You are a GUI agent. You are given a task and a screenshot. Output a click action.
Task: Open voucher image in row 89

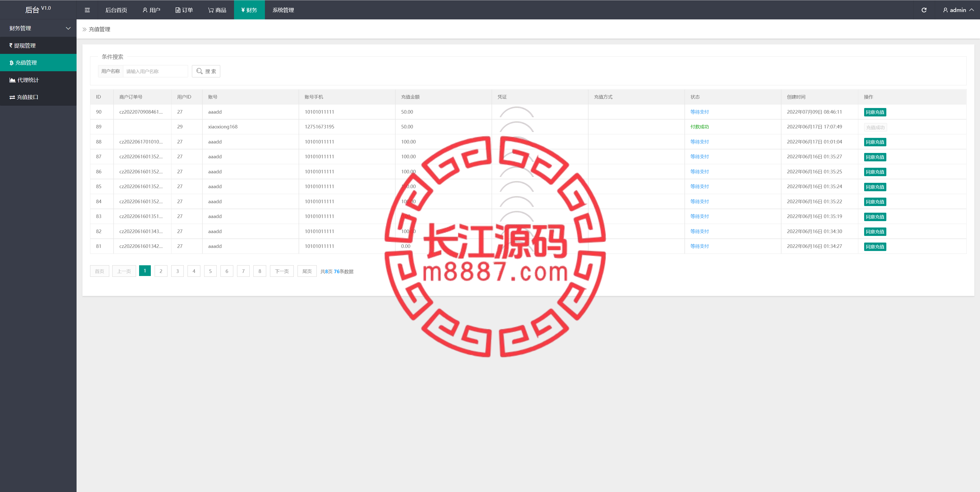516,127
